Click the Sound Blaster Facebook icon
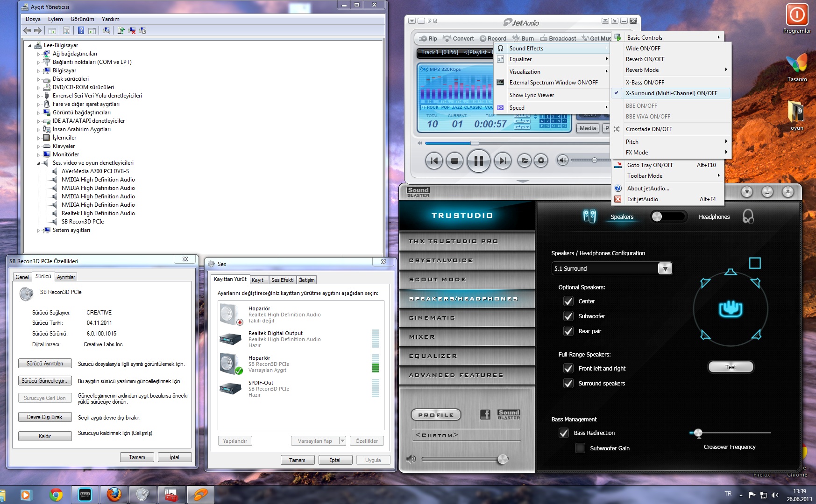This screenshot has height=504, width=816. point(485,414)
